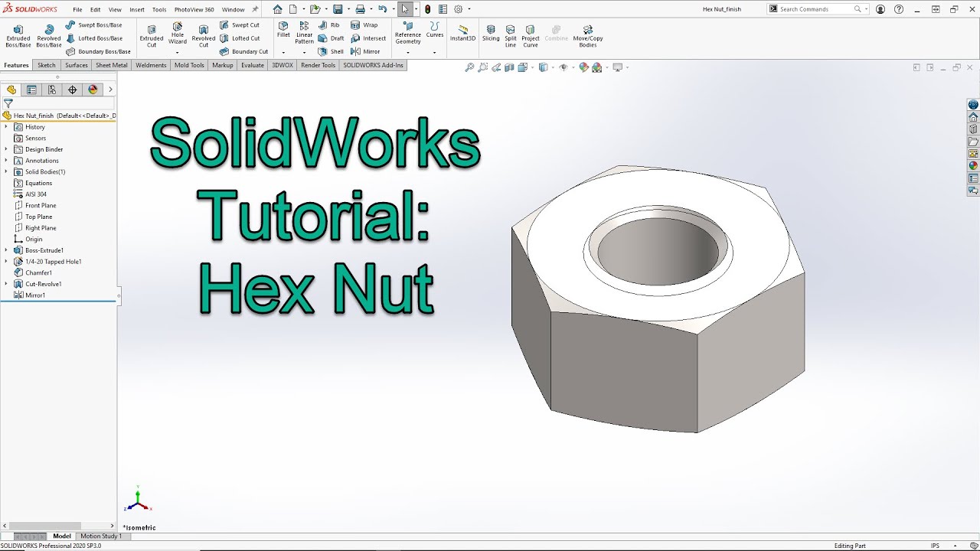Open the Curves tool
Image resolution: width=980 pixels, height=551 pixels.
click(x=435, y=30)
